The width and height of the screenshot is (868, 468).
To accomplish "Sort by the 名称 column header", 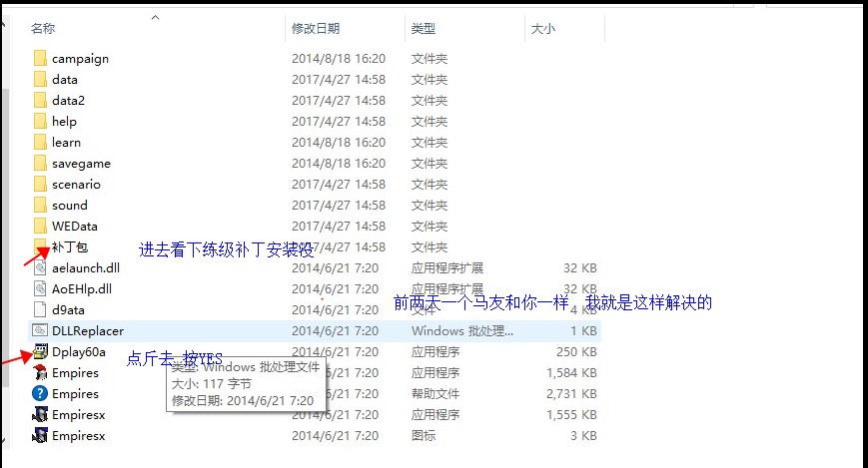I will pos(43,29).
